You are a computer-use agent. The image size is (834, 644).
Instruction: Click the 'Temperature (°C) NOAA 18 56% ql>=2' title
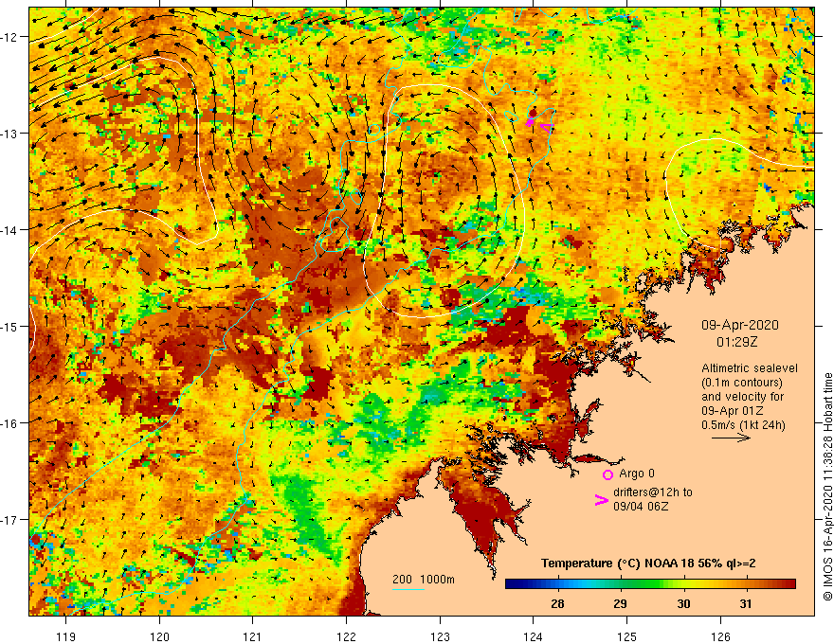[648, 563]
